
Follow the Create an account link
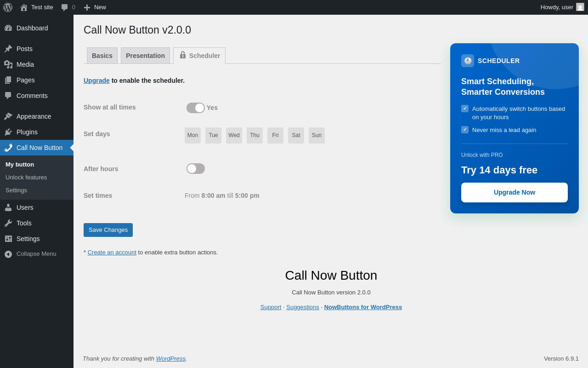112,253
